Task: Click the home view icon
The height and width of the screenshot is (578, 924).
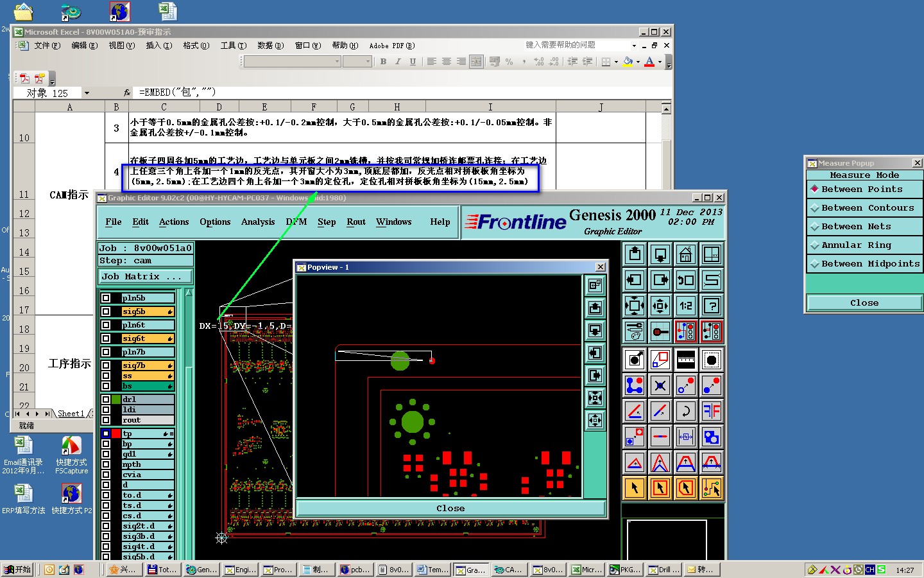Action: 686,254
